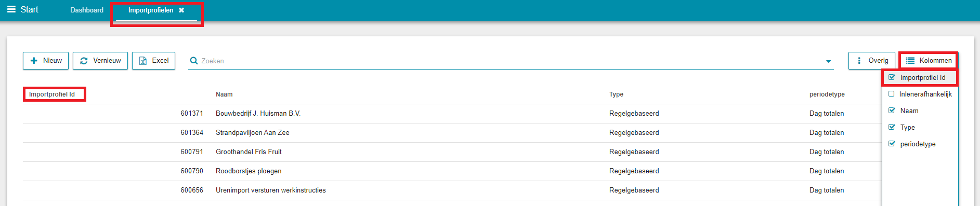
Task: Enable the Inlenerafhankelijk column checkbox
Action: click(x=891, y=94)
